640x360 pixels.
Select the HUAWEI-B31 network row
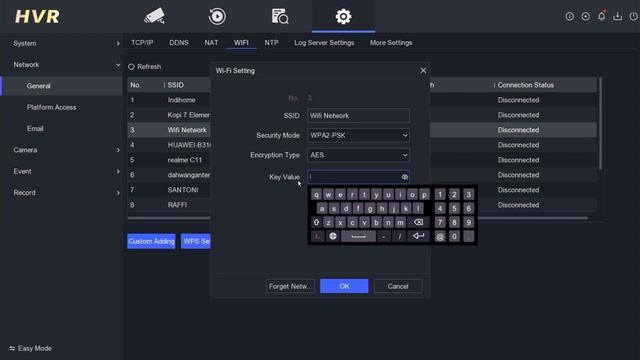(169, 145)
